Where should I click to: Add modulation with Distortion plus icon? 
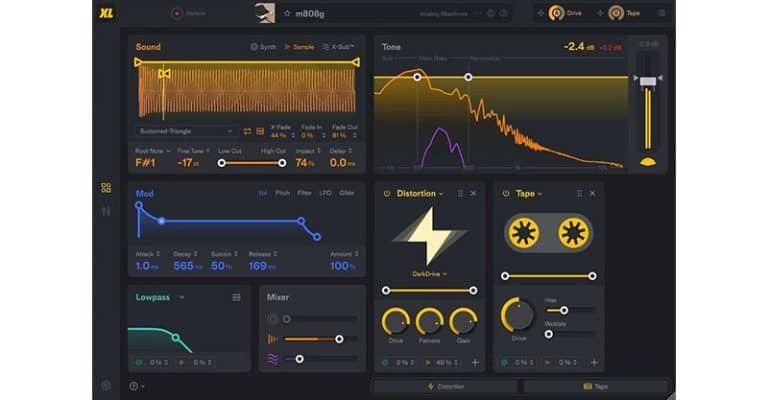[x=475, y=362]
